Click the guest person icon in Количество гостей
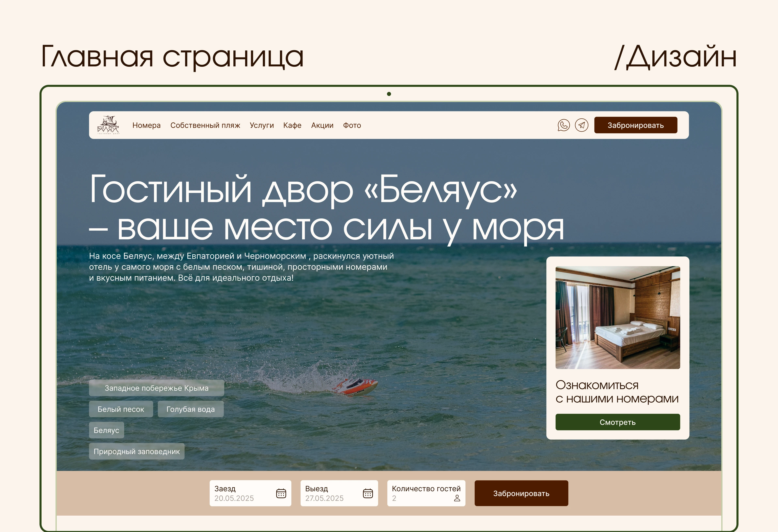Viewport: 778px width, 532px height. pyautogui.click(x=457, y=498)
